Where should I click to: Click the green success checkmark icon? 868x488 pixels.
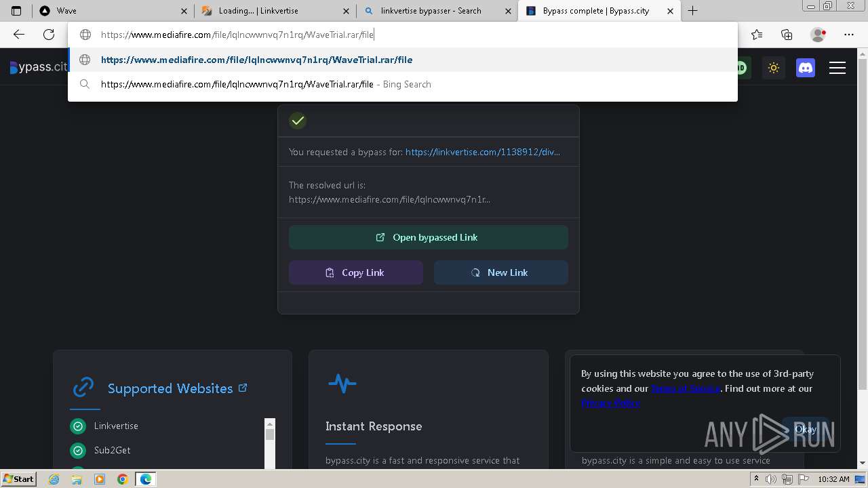coord(298,121)
